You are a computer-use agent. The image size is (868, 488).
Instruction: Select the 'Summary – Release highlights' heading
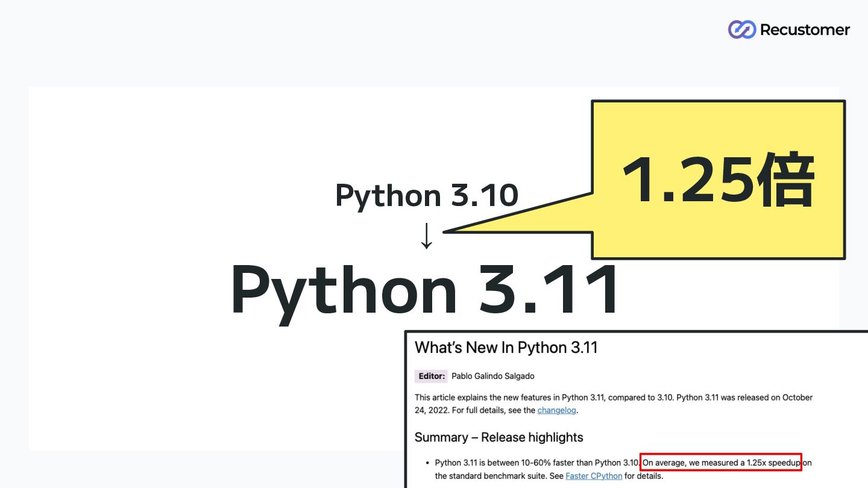point(498,437)
